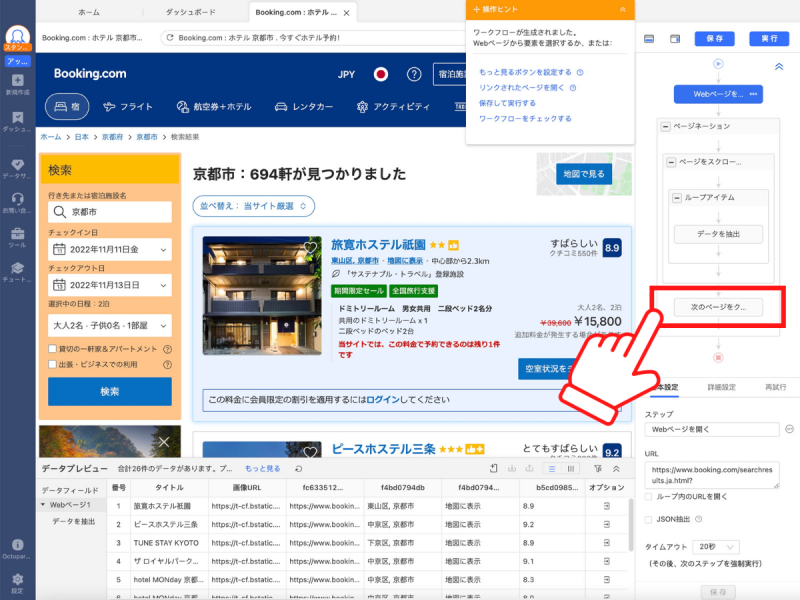
Task: Enable the JSON抽出 checkbox
Action: [648, 519]
